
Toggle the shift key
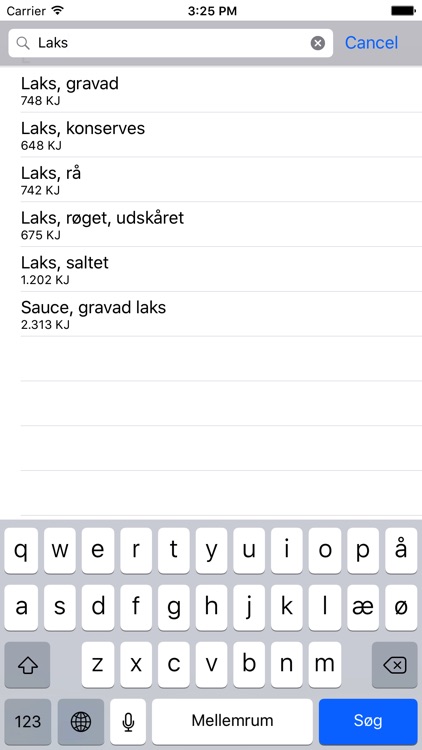coord(27,665)
